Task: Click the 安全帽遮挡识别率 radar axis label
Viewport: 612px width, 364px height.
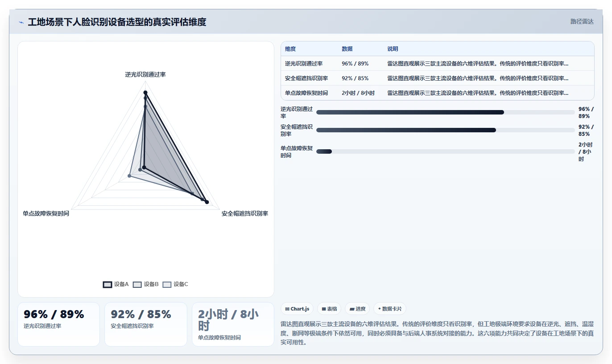Action: click(x=245, y=214)
